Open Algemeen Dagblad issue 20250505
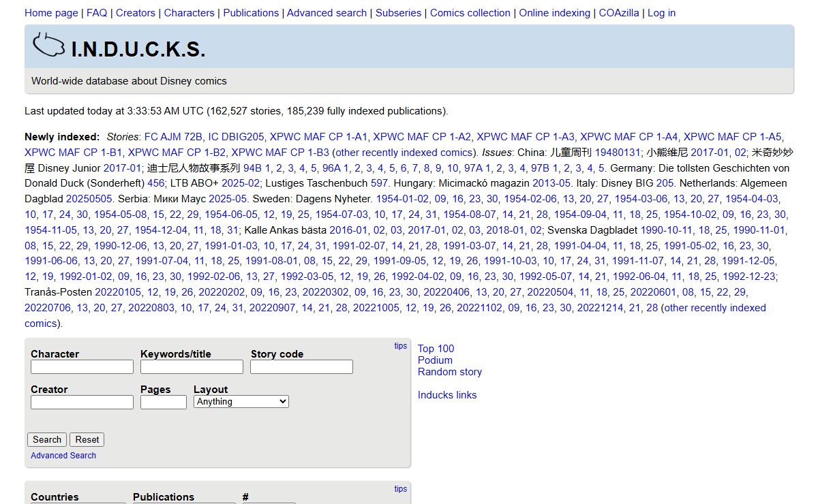This screenshot has width=818, height=504. click(89, 199)
